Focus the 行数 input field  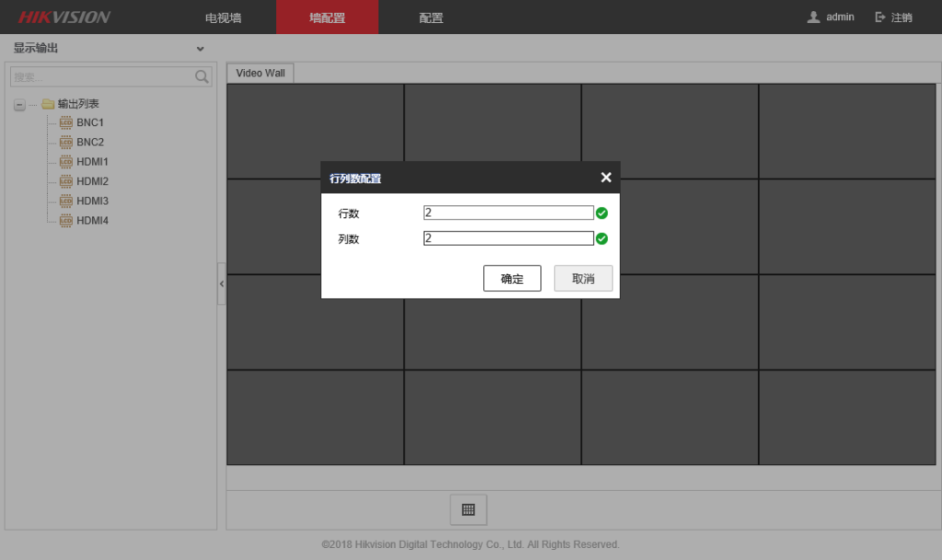click(508, 212)
